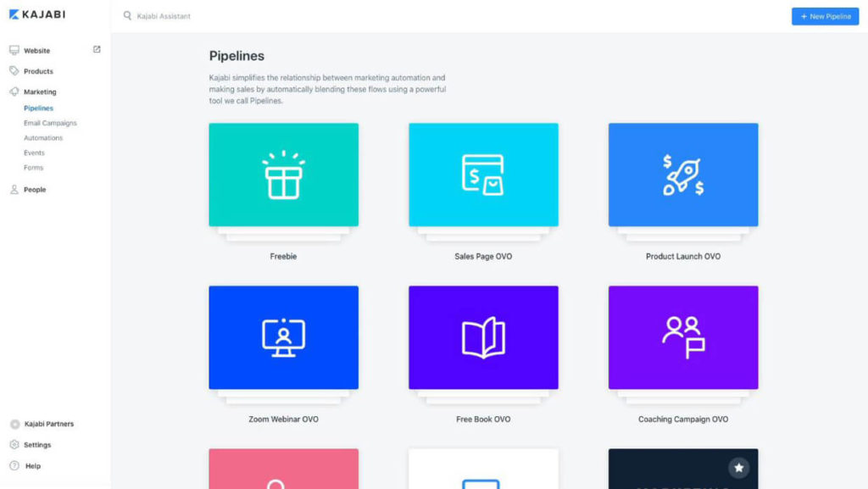This screenshot has width=868, height=489.
Task: Select the Free Book OVO card
Action: pos(483,337)
